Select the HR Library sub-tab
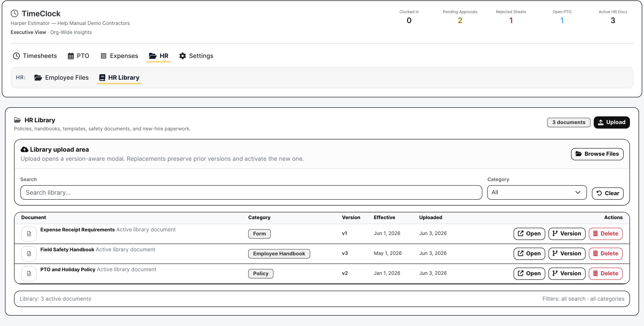The height and width of the screenshot is (326, 644). tap(119, 77)
